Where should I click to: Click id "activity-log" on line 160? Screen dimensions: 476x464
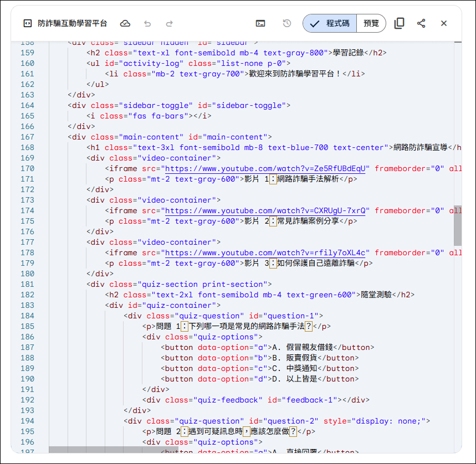(x=151, y=63)
